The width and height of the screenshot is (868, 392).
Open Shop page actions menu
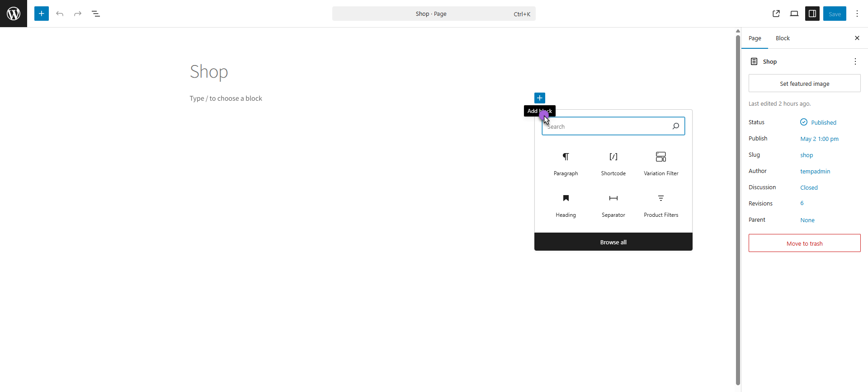tap(855, 61)
